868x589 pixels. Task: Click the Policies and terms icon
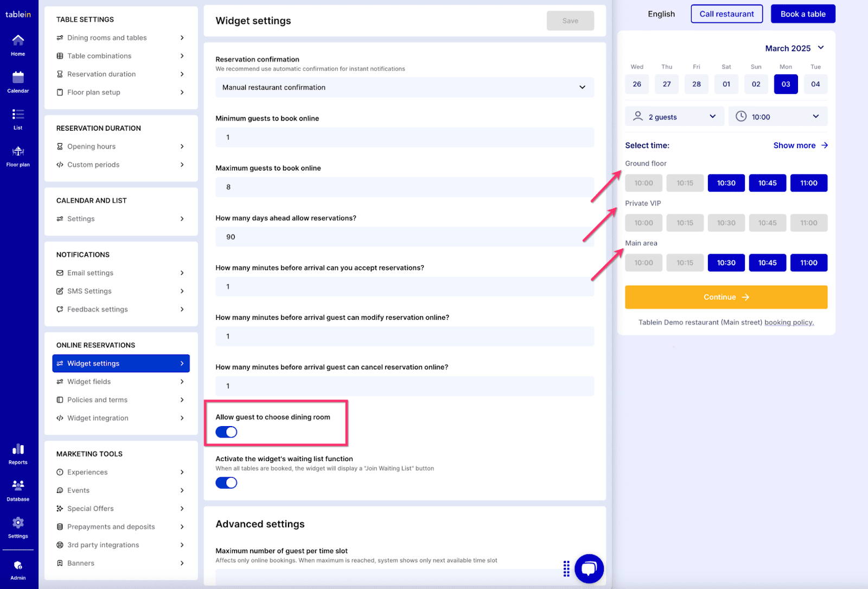pos(60,400)
